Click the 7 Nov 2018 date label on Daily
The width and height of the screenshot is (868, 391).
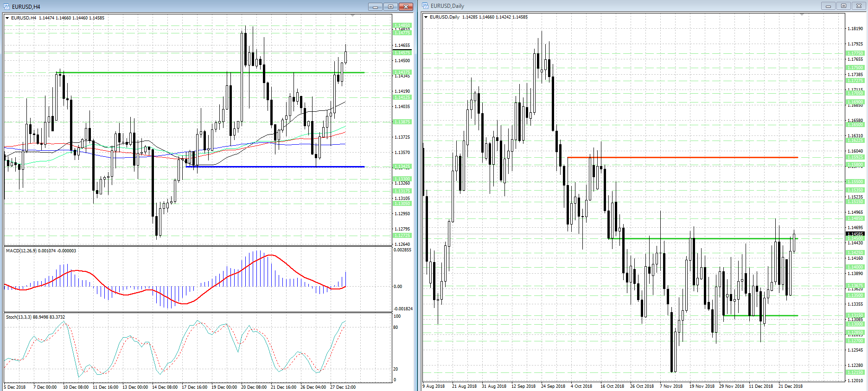(671, 386)
